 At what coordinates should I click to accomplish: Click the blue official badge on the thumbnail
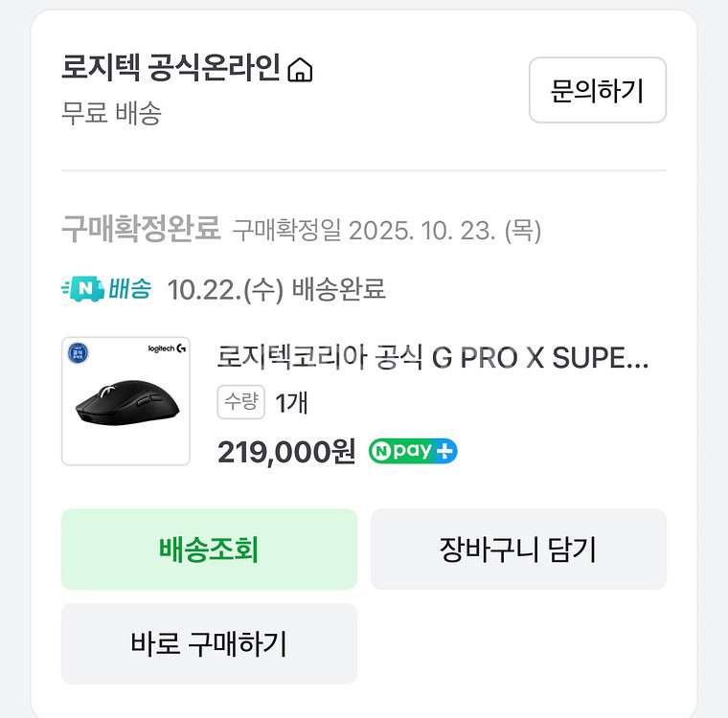[79, 352]
